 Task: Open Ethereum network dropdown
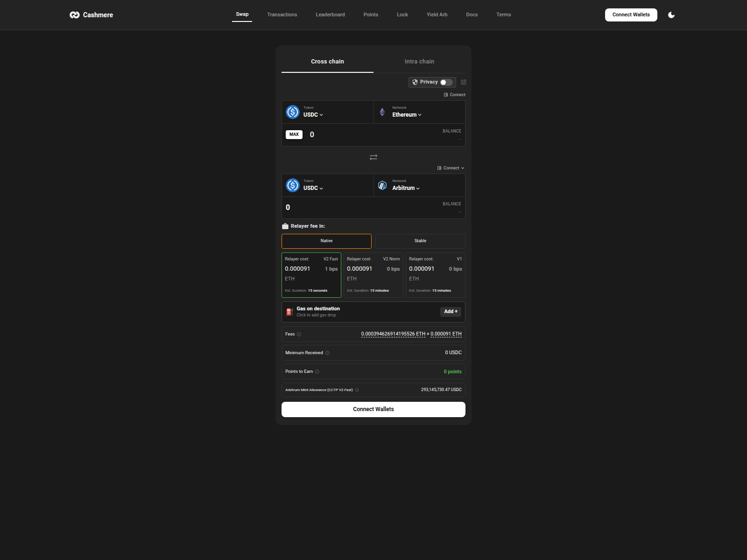(407, 115)
